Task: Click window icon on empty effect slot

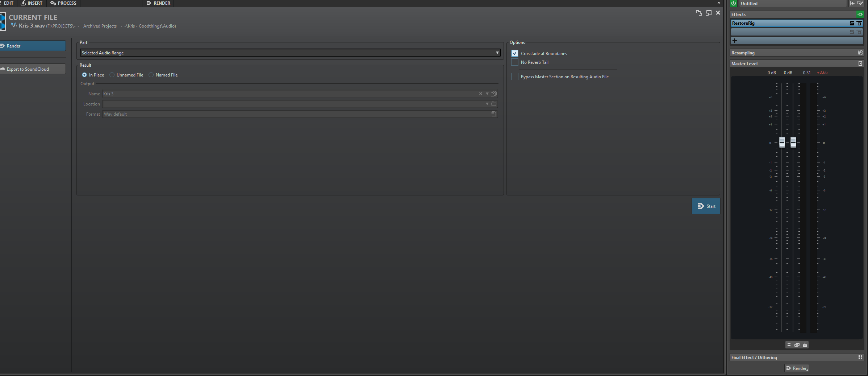Action: (x=859, y=32)
